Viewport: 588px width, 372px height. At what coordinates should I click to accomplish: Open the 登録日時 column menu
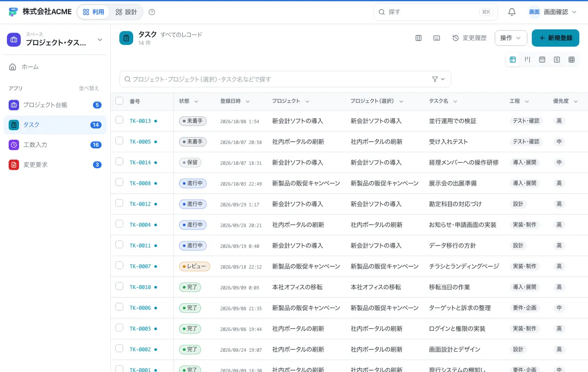(248, 101)
